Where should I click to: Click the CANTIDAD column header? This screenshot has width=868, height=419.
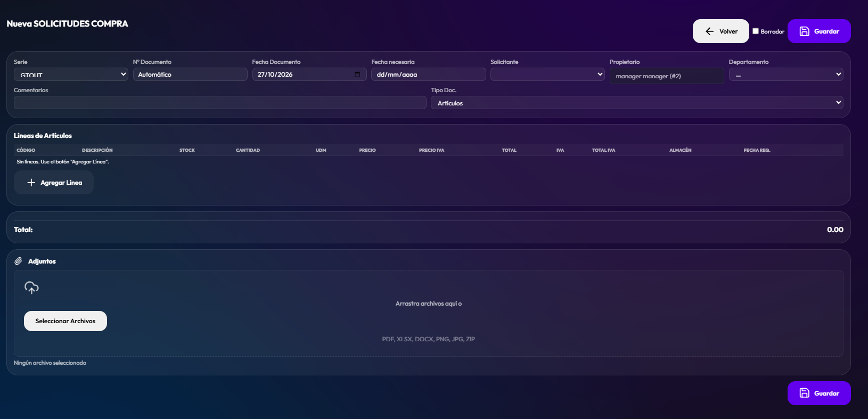(248, 150)
